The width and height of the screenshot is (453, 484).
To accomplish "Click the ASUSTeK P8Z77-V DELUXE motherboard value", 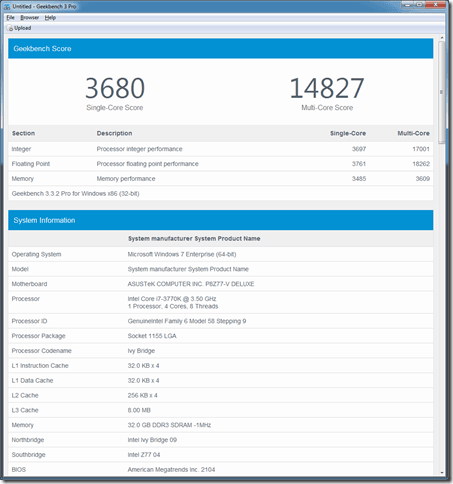I will click(x=191, y=284).
